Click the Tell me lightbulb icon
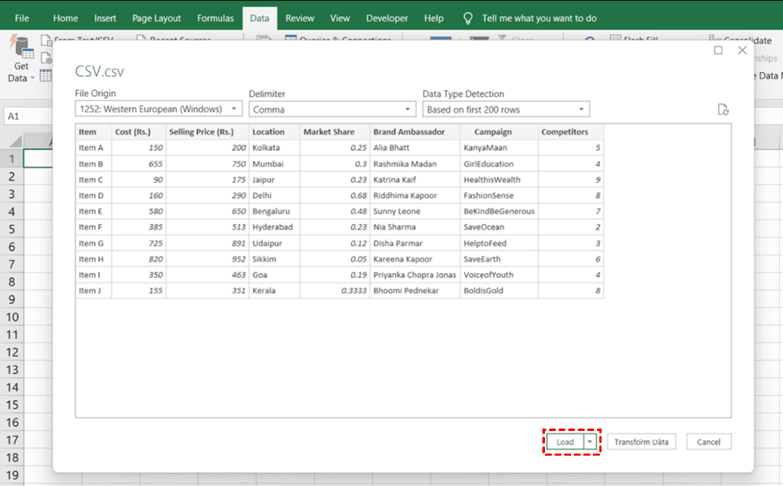Viewport: 783px width, 486px height. tap(467, 18)
